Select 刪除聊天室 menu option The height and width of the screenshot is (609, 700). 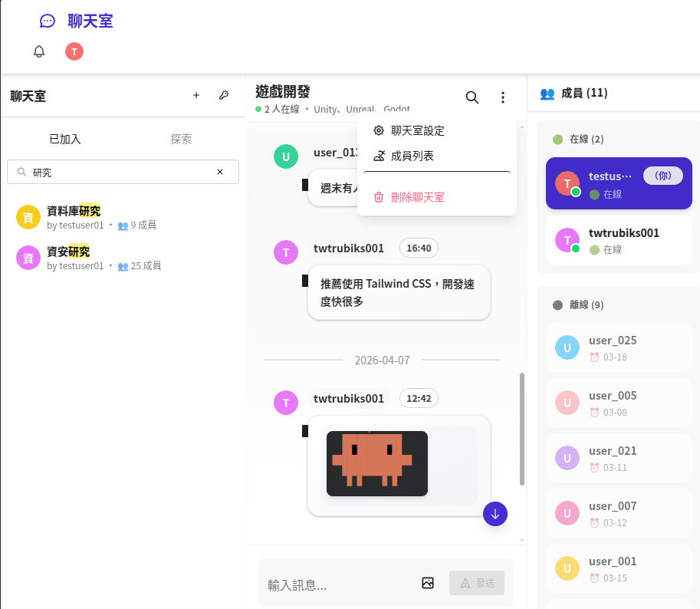pyautogui.click(x=417, y=197)
